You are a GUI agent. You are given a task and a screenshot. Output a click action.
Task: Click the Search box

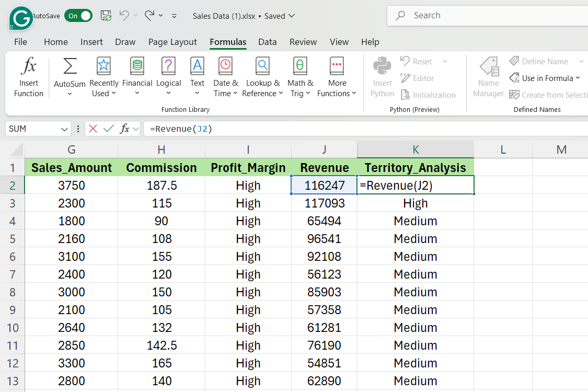488,15
